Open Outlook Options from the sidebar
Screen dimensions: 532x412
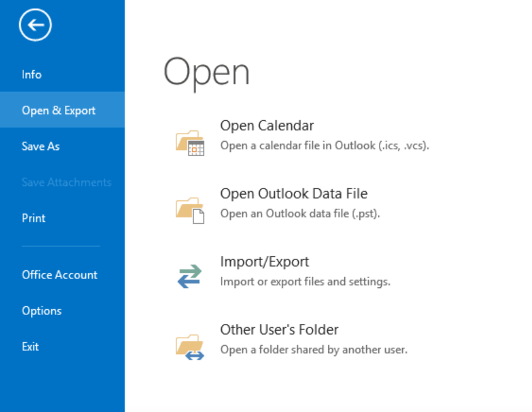[x=42, y=311]
